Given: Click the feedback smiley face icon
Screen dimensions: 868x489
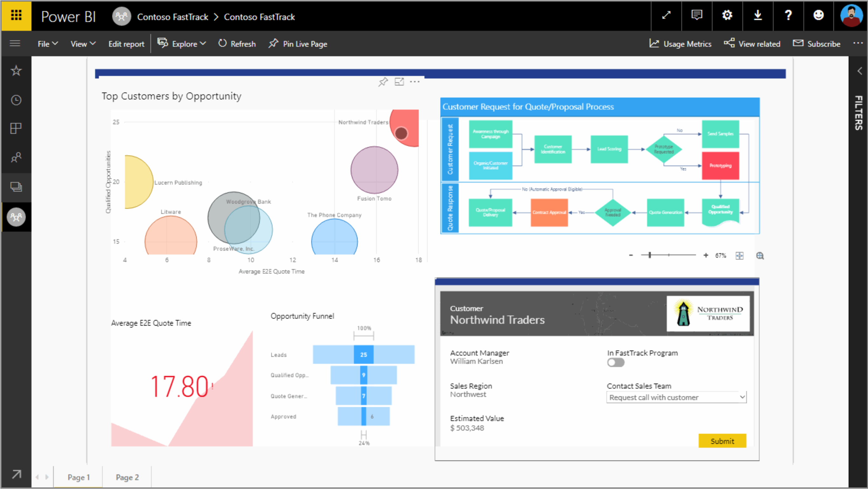Looking at the screenshot, I should click(x=818, y=16).
